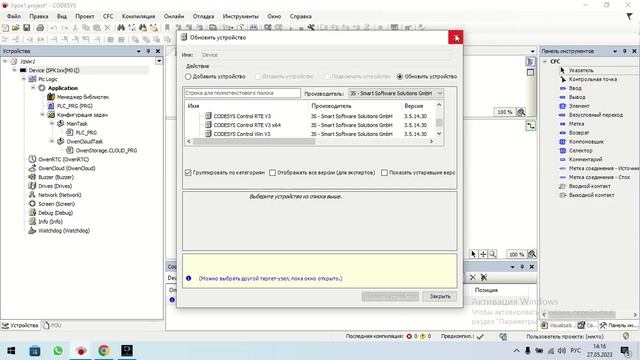
Task: Open the Файл menu
Action: point(14,16)
